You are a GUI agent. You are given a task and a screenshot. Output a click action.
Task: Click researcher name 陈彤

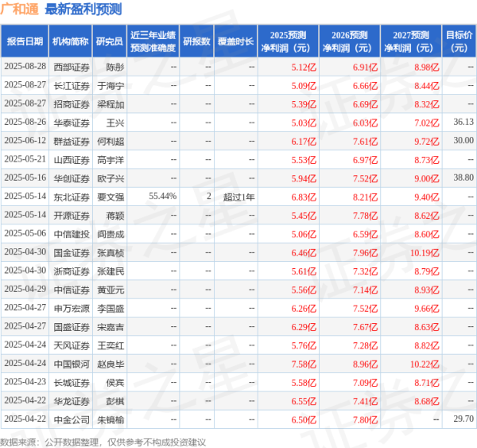115,67
